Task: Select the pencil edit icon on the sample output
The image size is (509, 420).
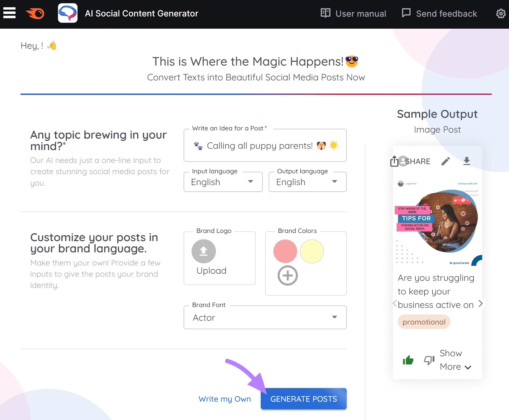Action: 446,161
